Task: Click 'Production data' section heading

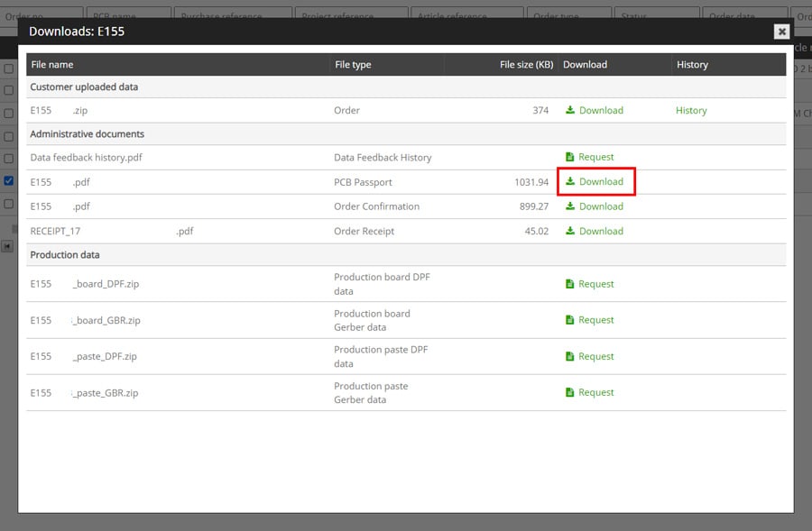Action: coord(65,254)
